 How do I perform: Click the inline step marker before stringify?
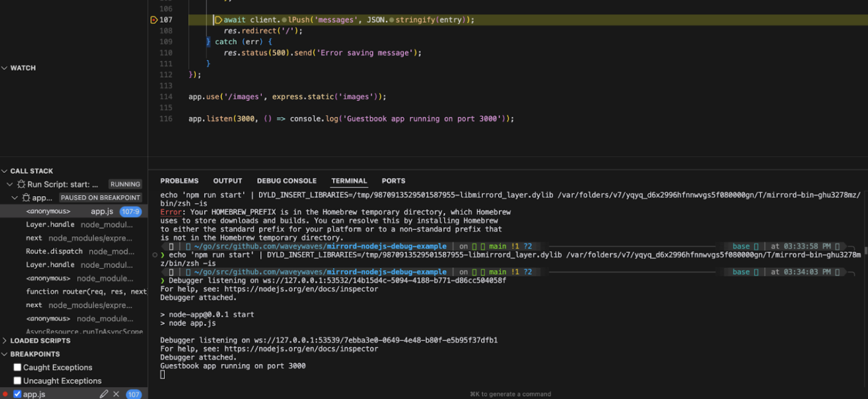coord(392,20)
